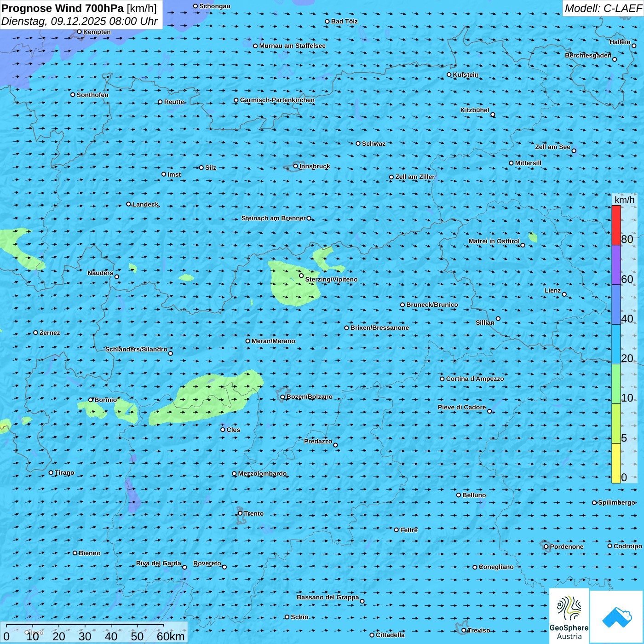644x644 pixels.
Task: Click the Lienz city label
Action: [x=552, y=290]
